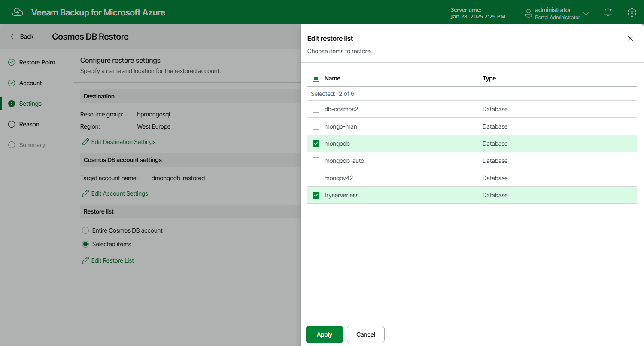Image resolution: width=644 pixels, height=346 pixels.
Task: Check the db-cosmos2 database checkbox
Action: [316, 109]
